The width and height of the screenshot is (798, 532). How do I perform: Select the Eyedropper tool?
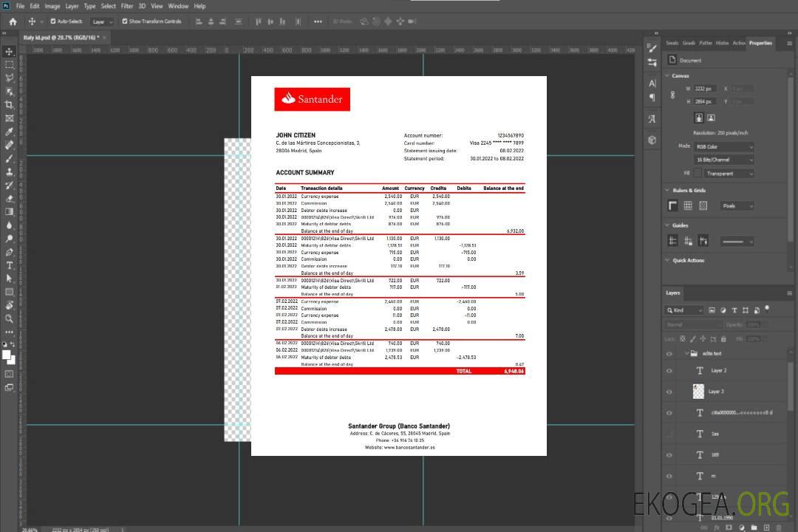(x=9, y=132)
